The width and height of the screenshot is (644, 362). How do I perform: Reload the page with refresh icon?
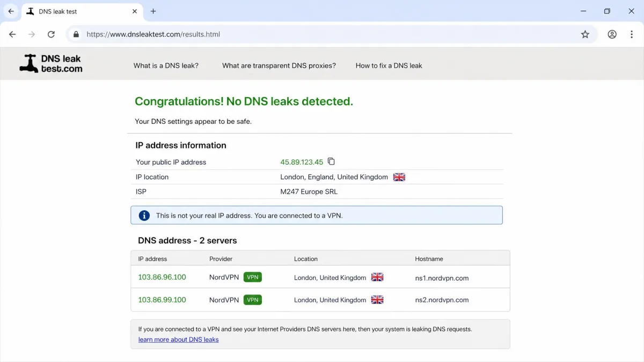(x=51, y=34)
